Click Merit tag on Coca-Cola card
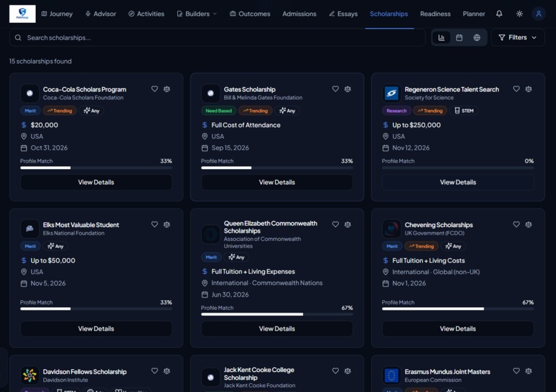 [x=30, y=110]
